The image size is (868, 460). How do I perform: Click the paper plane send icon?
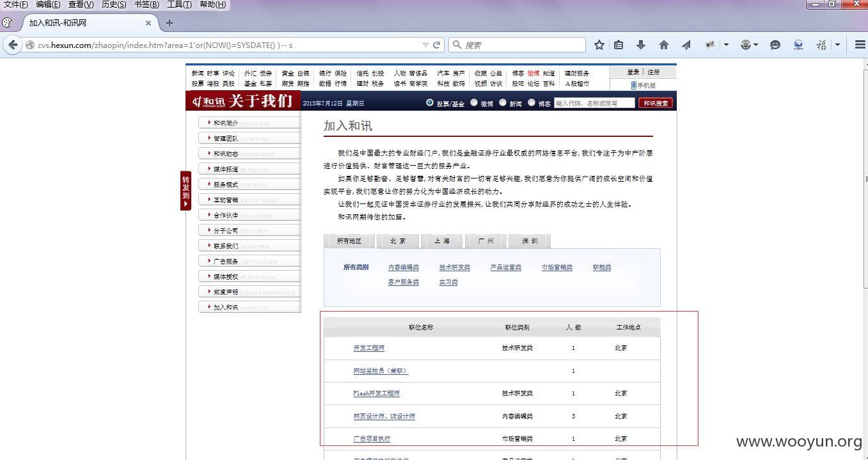click(x=686, y=45)
